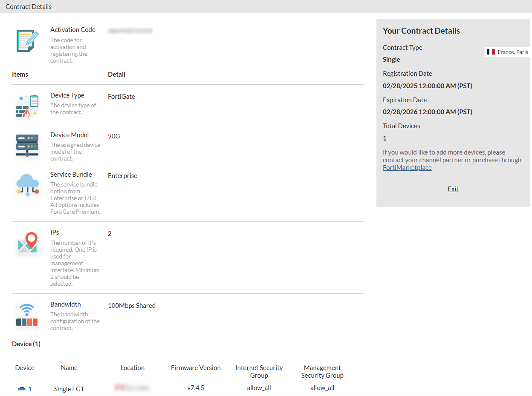Click the Exit link
Screen dimensions: 532x396
(453, 189)
